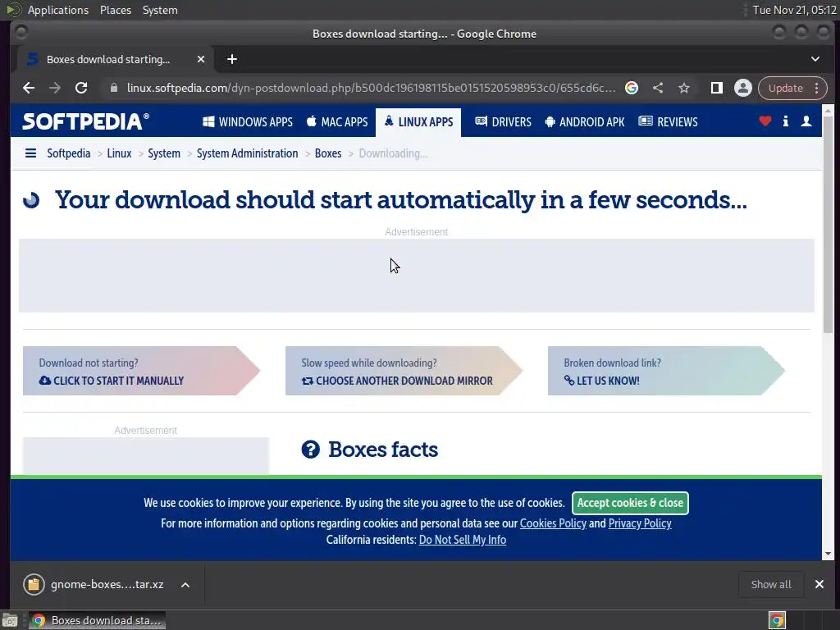Click the Boxes facts question icon

coord(310,450)
